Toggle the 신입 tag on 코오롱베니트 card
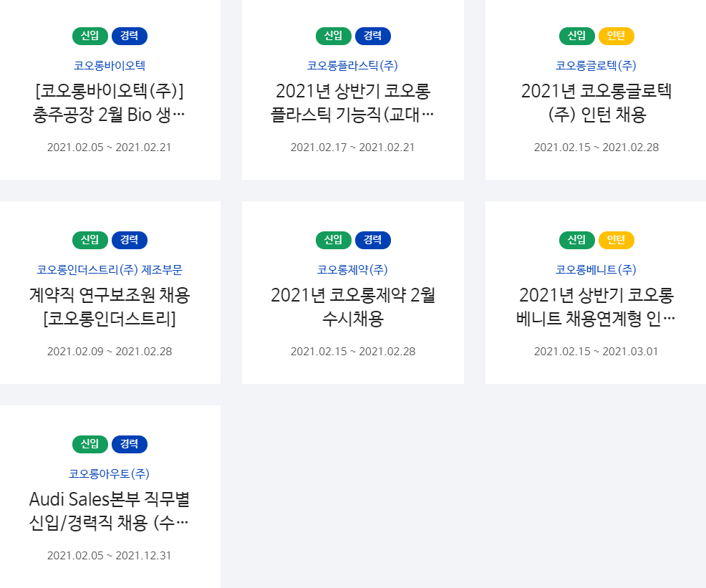Screen dimensions: 706x588 [x=577, y=240]
